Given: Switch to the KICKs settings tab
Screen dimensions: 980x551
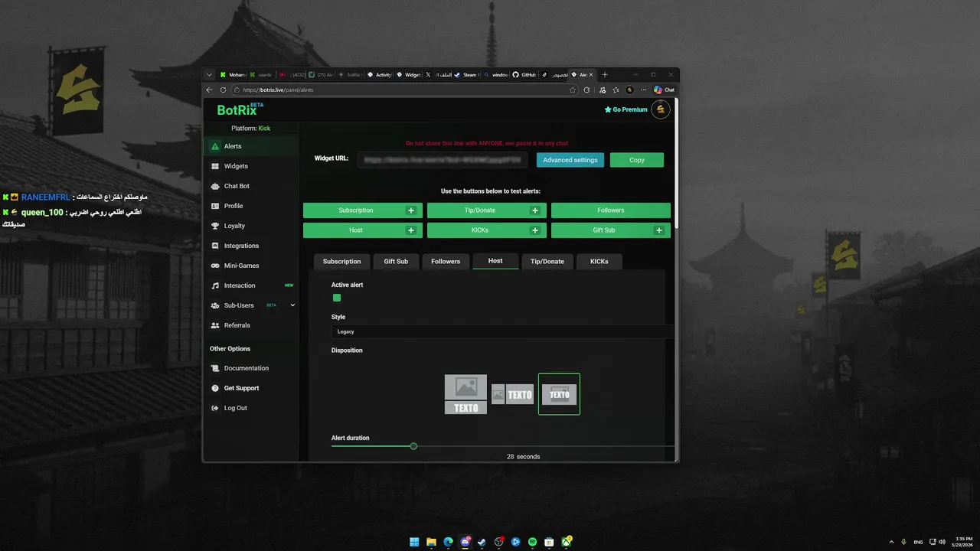Looking at the screenshot, I should (x=599, y=262).
